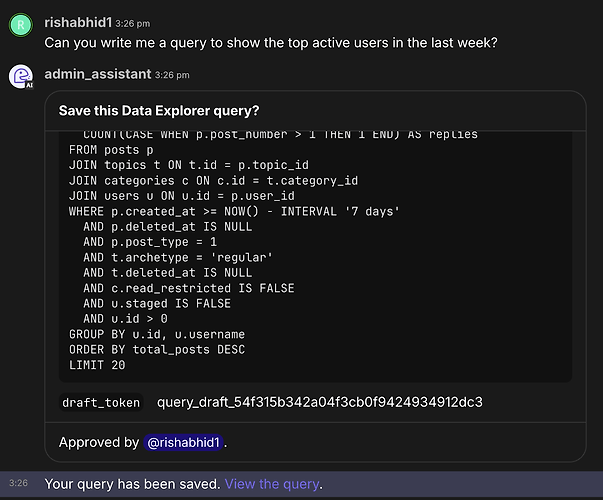Select the 'FROM posts p' code line
The height and width of the screenshot is (500, 603).
tap(111, 150)
